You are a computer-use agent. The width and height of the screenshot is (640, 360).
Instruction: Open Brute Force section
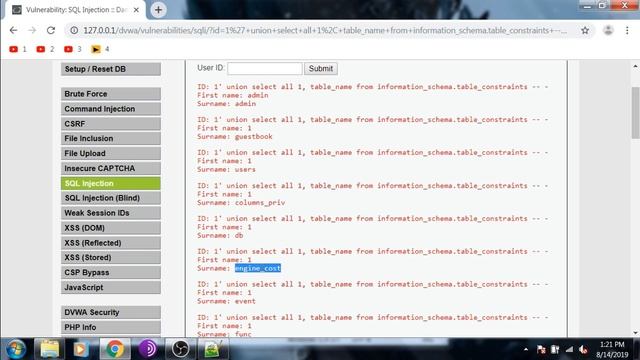111,94
